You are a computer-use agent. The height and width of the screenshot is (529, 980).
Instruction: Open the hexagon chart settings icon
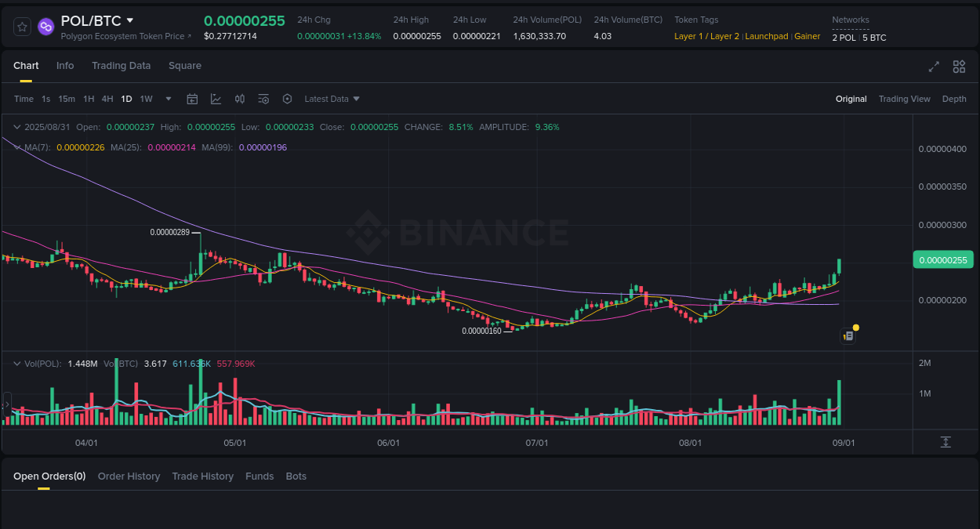click(x=287, y=99)
